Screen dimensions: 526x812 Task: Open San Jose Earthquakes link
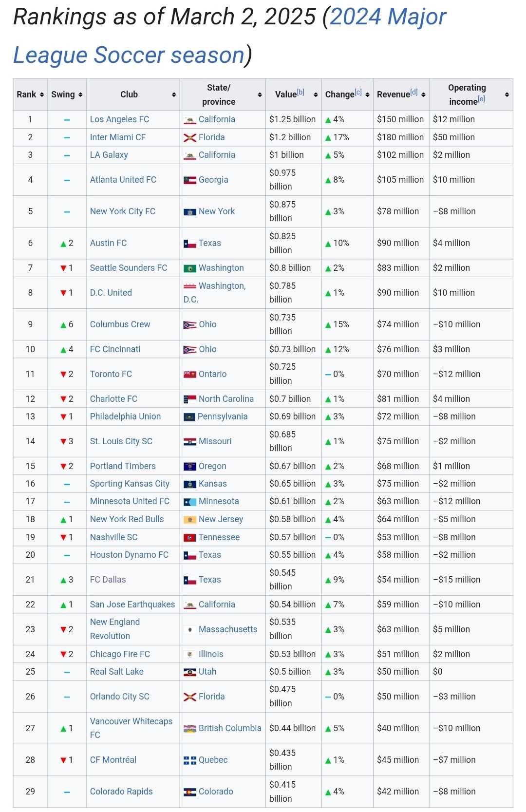tap(132, 604)
